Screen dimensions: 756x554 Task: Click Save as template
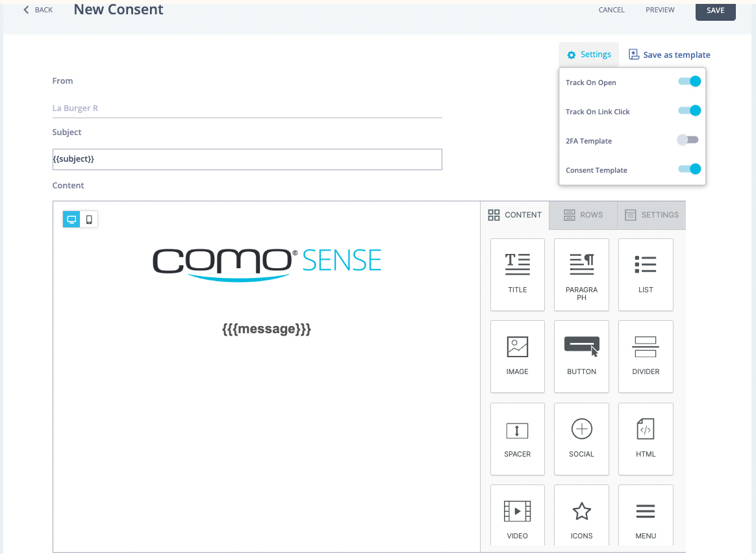pos(669,55)
